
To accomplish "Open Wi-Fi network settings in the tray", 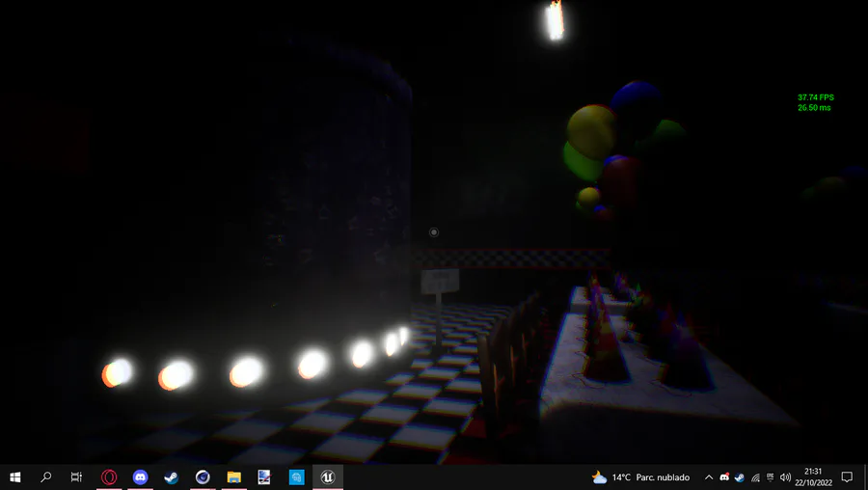I will [755, 477].
